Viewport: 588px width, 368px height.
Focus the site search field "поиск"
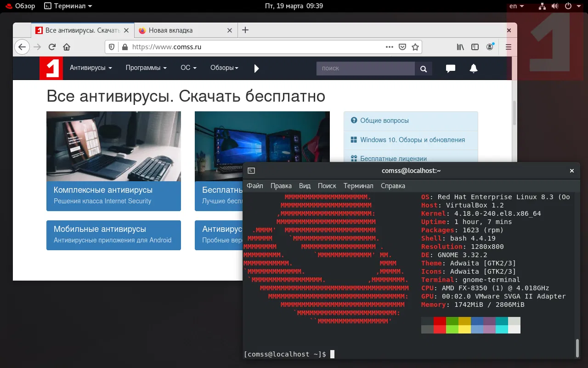click(x=366, y=69)
